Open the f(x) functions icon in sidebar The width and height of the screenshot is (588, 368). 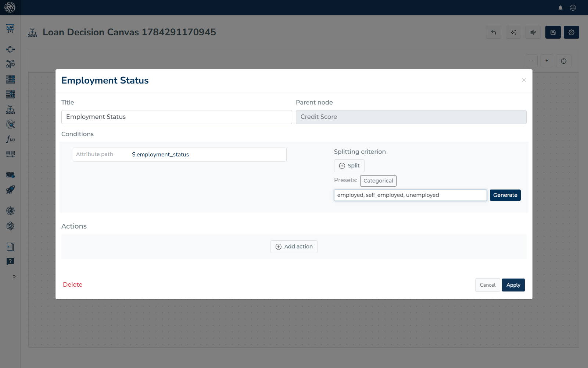click(x=10, y=139)
